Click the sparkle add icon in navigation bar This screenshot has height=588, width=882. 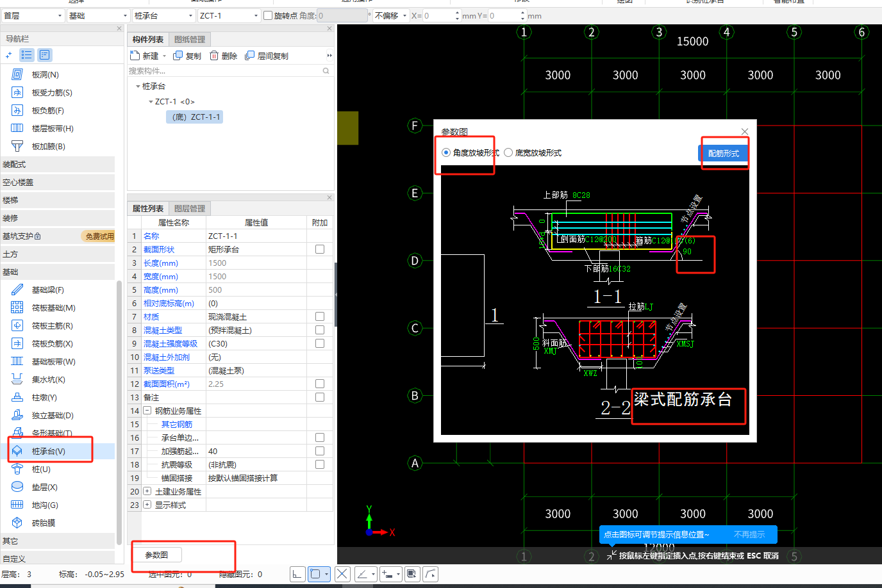pyautogui.click(x=9, y=55)
